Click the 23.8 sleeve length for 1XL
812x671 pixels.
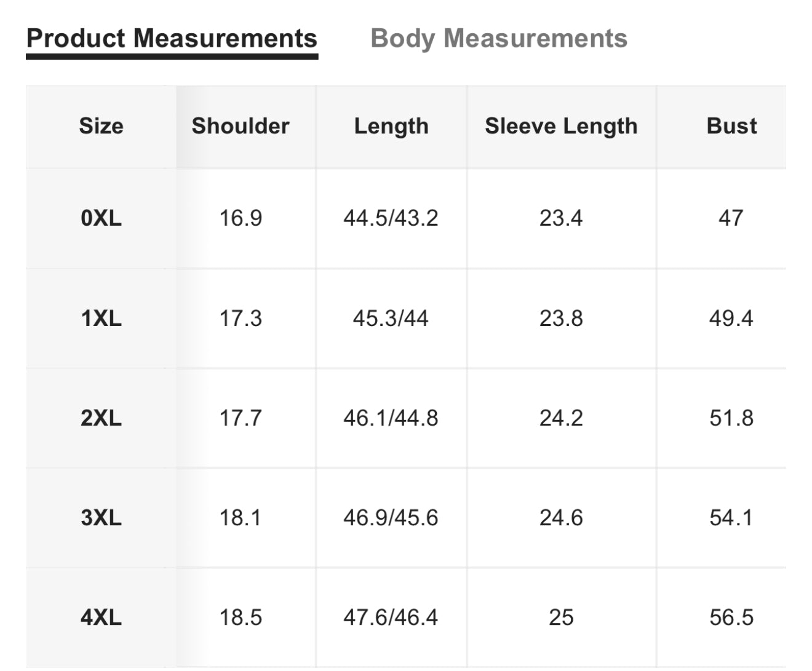click(x=561, y=319)
